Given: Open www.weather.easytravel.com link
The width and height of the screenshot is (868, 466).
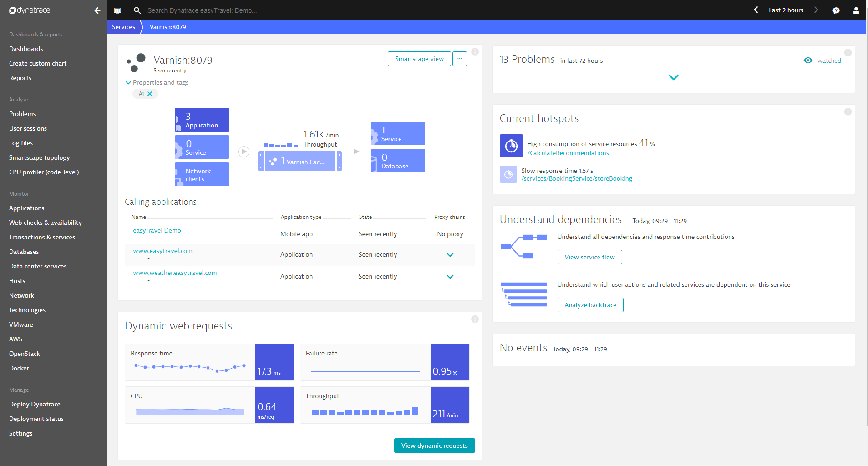Looking at the screenshot, I should pos(175,273).
